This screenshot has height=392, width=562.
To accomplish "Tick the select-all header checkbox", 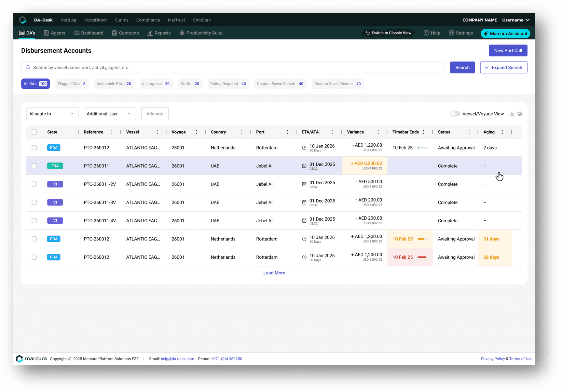I will [x=34, y=132].
